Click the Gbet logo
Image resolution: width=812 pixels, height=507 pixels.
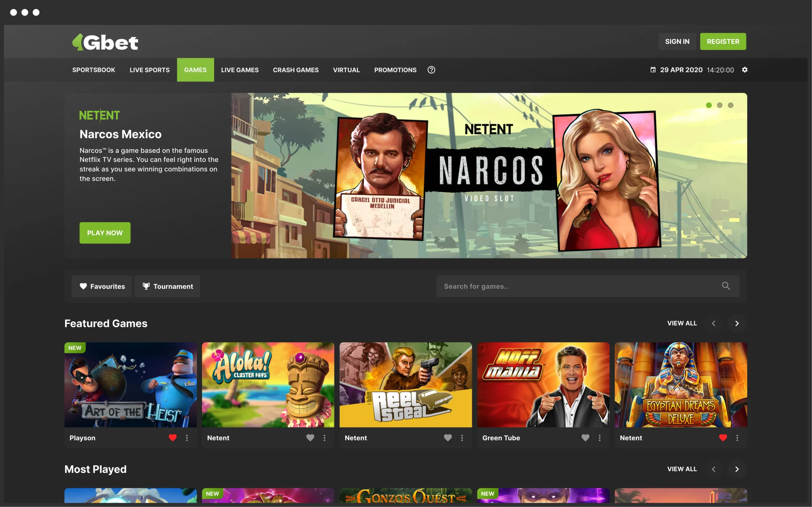pos(105,42)
